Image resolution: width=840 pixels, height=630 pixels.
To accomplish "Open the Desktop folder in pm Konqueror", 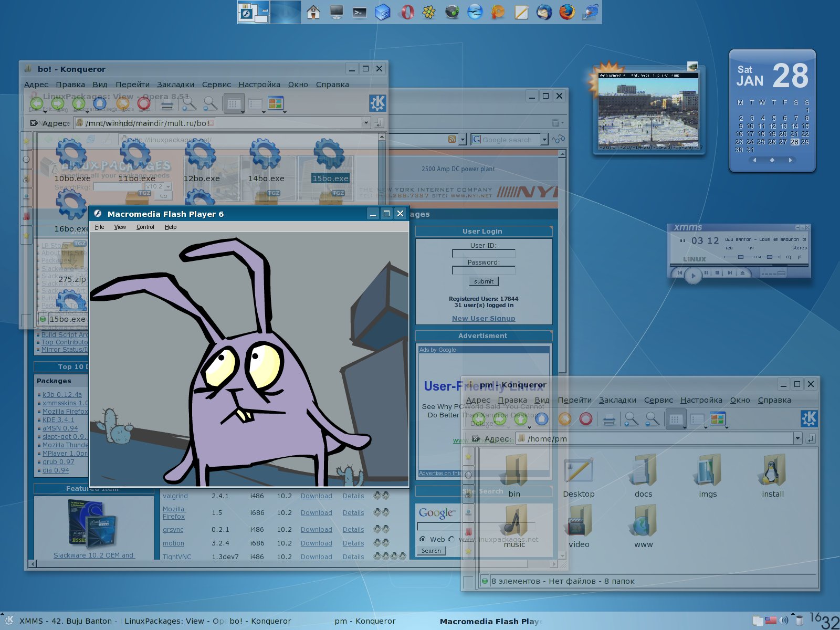I will 579,477.
